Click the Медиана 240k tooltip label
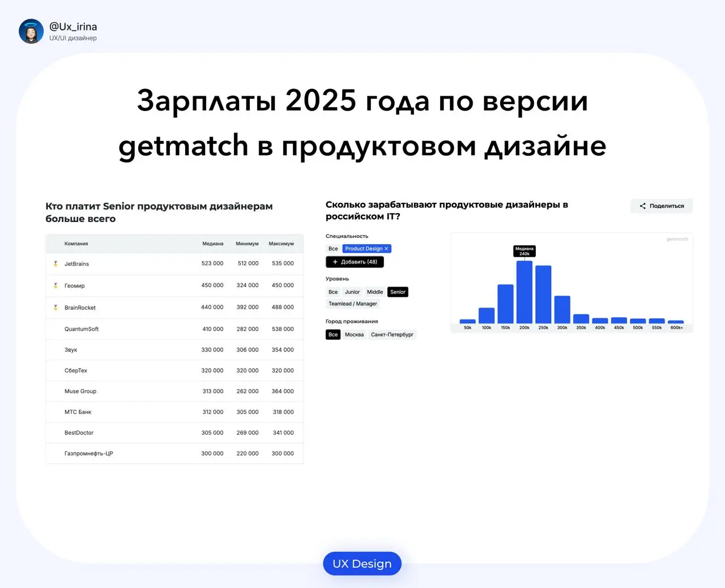 pos(524,251)
